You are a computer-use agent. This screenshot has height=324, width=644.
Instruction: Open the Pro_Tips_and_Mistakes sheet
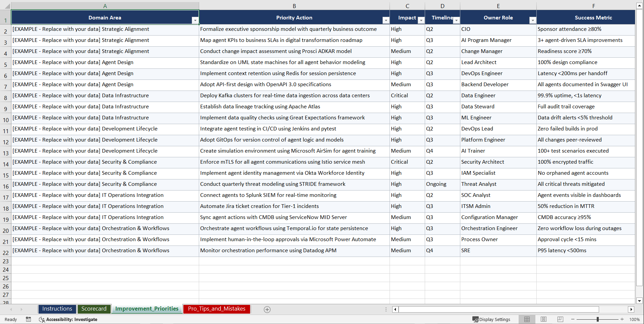coord(217,309)
